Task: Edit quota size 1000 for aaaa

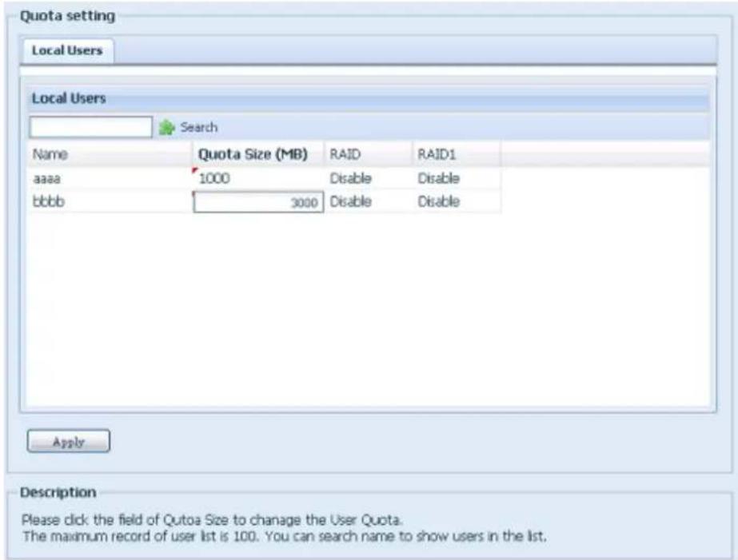Action: 258,178
